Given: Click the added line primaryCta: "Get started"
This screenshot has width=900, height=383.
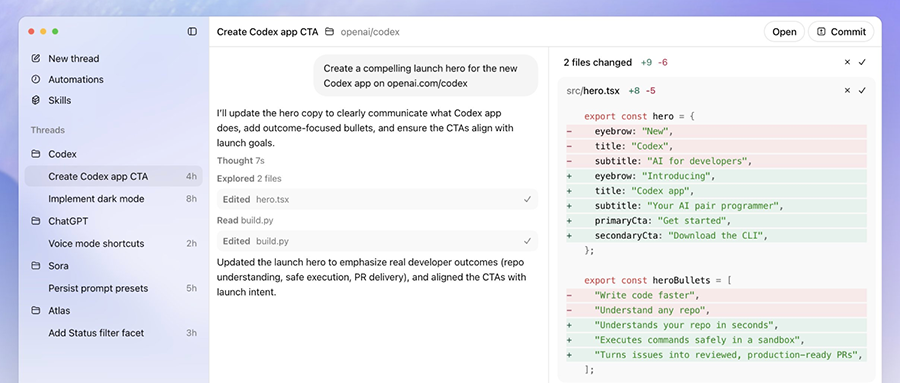Looking at the screenshot, I should (716, 220).
